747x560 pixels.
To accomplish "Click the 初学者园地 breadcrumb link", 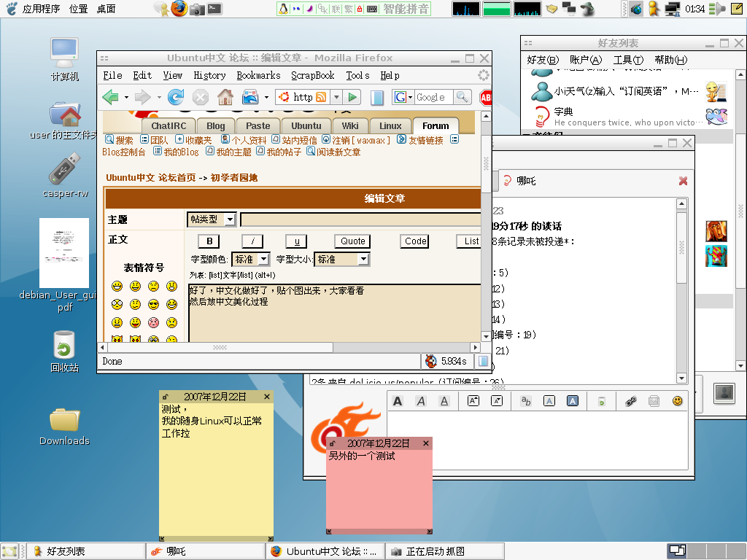I will tap(234, 178).
